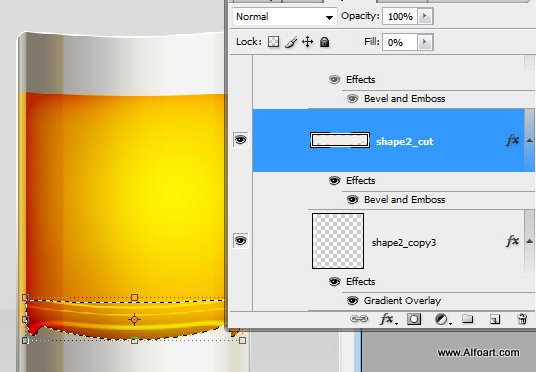
Task: Hide Effects under shape2_copy3 layer
Action: click(x=334, y=281)
